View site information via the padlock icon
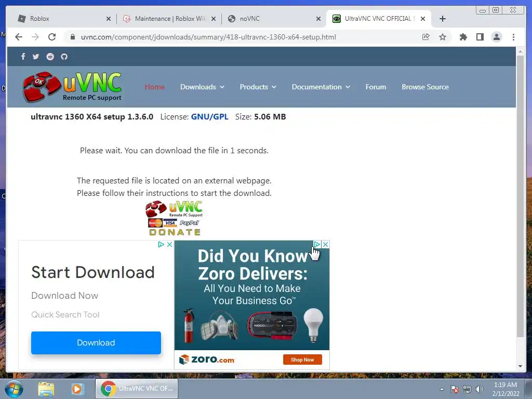Image resolution: width=532 pixels, height=399 pixels. point(72,37)
